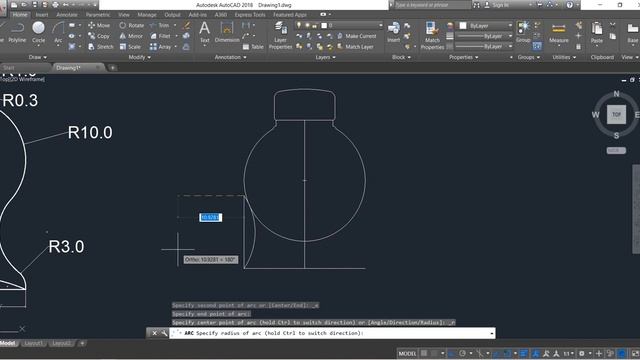Image resolution: width=640 pixels, height=360 pixels.
Task: Expand the Draw panel
Action: pyautogui.click(x=38, y=57)
